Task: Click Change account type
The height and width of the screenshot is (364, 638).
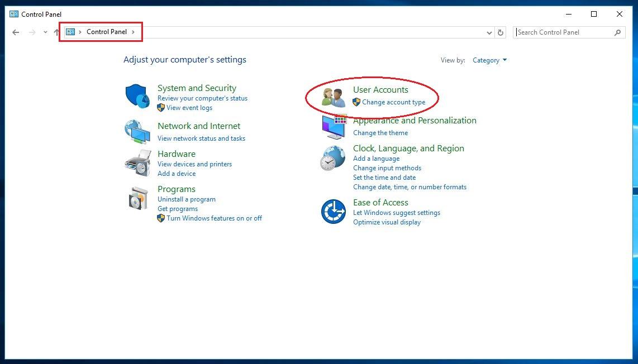Action: click(x=394, y=102)
